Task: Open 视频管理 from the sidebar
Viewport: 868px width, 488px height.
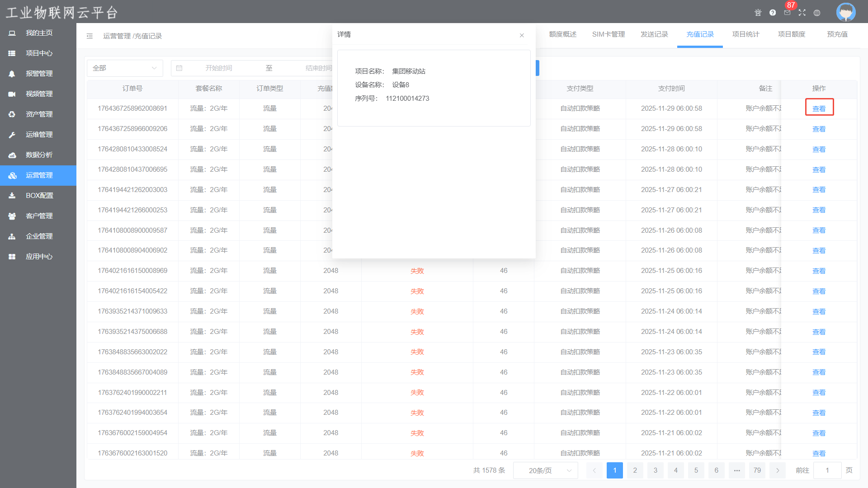Action: click(x=39, y=94)
